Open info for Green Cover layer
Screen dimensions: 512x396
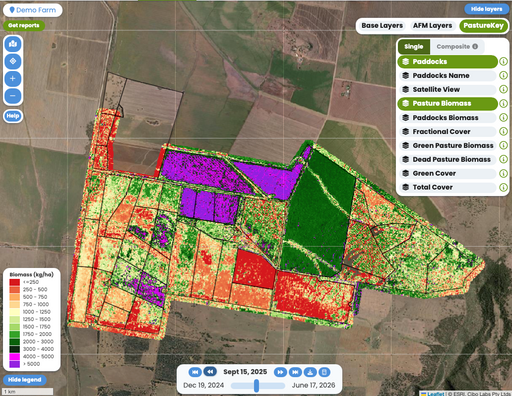[503, 173]
